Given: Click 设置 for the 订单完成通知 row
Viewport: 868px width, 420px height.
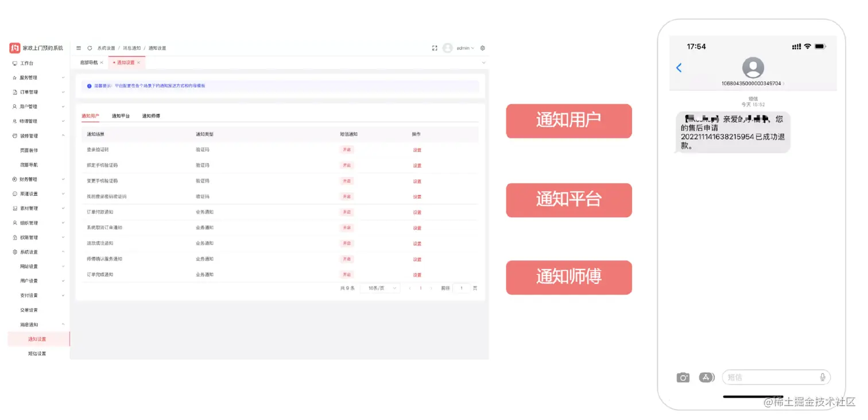Looking at the screenshot, I should [x=417, y=275].
